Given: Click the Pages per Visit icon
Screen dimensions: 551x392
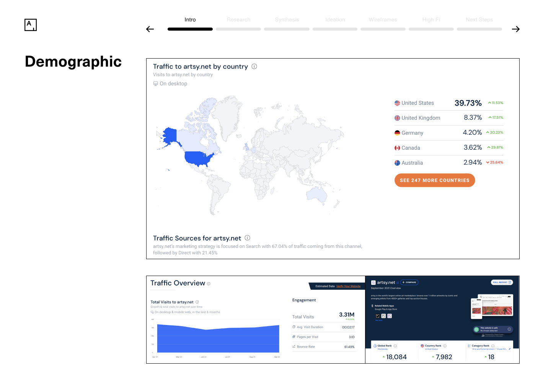Looking at the screenshot, I should 294,337.
